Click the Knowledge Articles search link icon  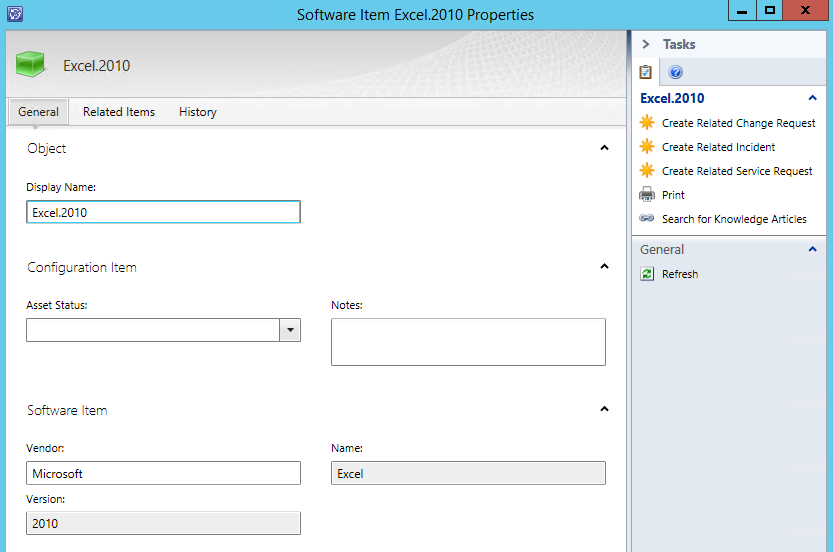[647, 219]
